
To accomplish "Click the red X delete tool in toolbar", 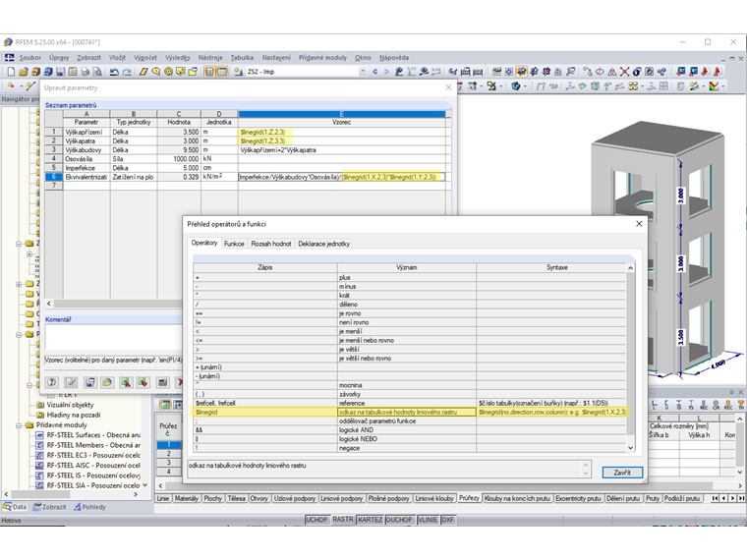I will coord(624,72).
